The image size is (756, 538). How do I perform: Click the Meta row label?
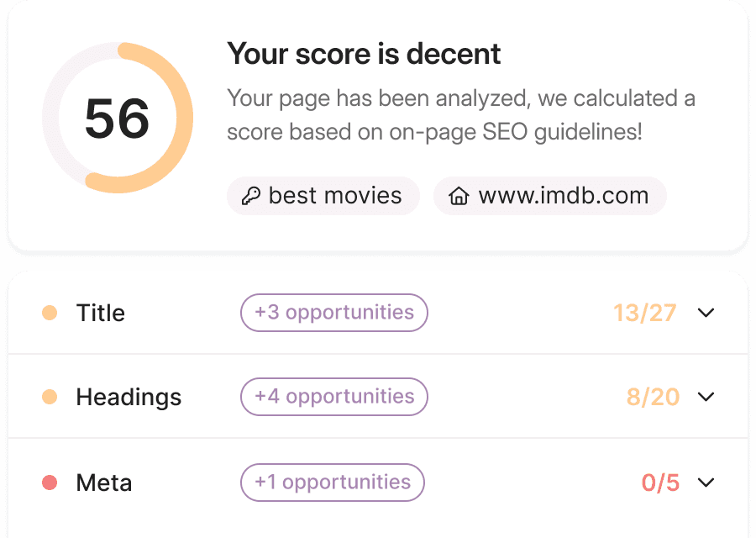[x=103, y=483]
